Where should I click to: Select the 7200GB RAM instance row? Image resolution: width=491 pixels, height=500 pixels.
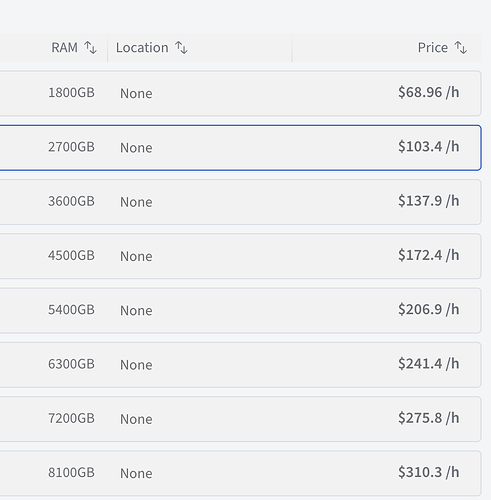[240, 419]
